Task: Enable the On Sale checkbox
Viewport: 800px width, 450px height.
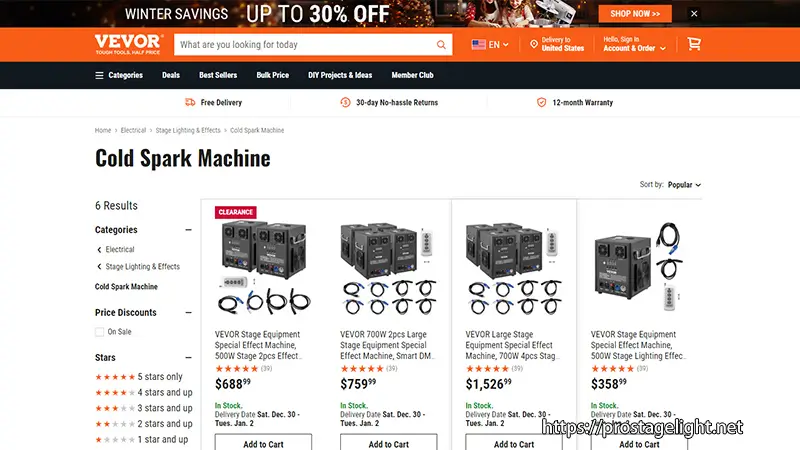Action: pos(99,332)
